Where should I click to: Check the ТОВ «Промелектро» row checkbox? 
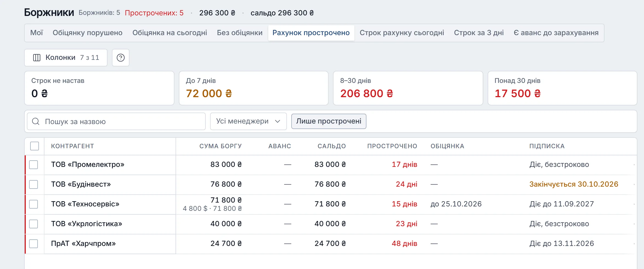pos(33,165)
